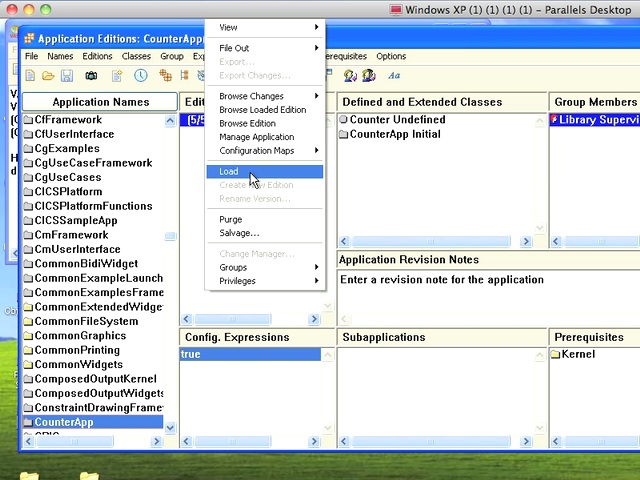Click the second user figure toolbar icon
The height and width of the screenshot is (480, 640).
click(x=369, y=76)
